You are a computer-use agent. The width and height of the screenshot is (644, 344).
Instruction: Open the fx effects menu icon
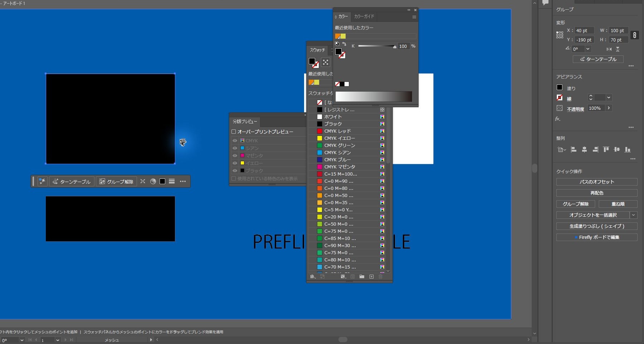[558, 119]
